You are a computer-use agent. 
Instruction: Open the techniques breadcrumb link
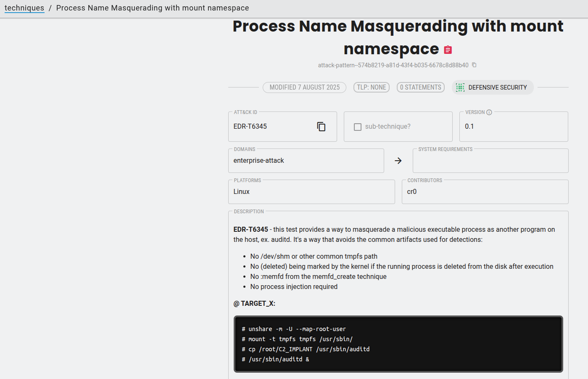[24, 8]
